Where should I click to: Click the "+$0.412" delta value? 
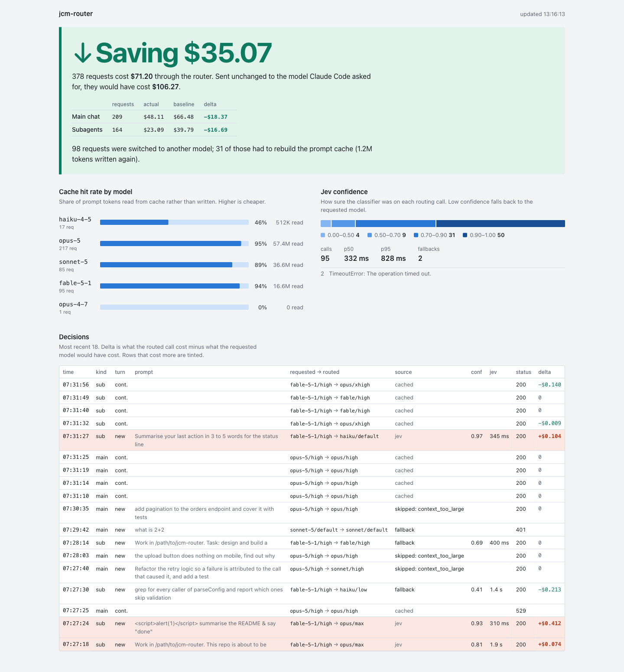[x=549, y=623]
